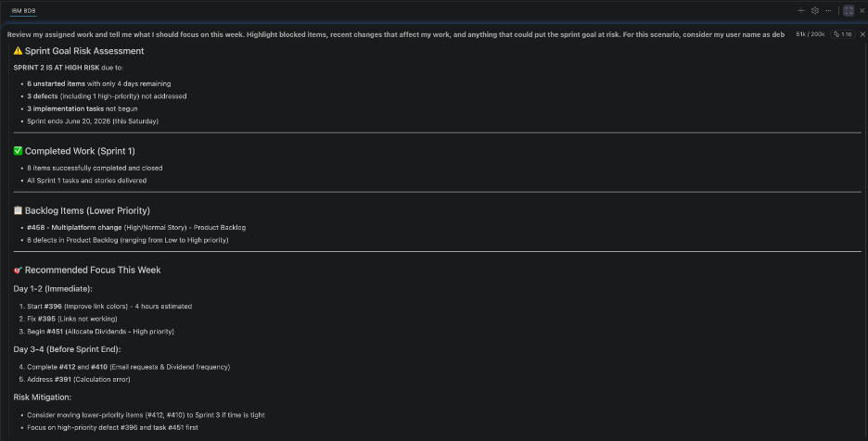The height and width of the screenshot is (441, 868).
Task: Close the IBM BOB panel
Action: [x=862, y=10]
